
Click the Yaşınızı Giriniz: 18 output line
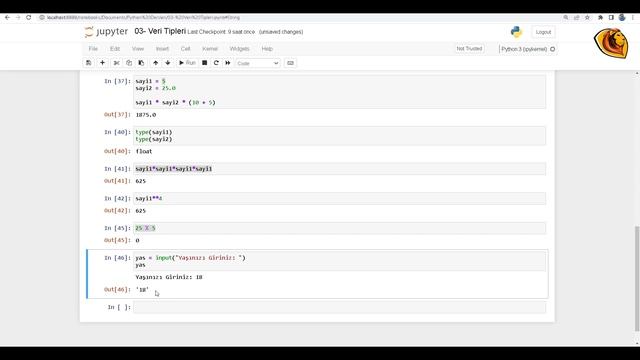[x=169, y=277]
